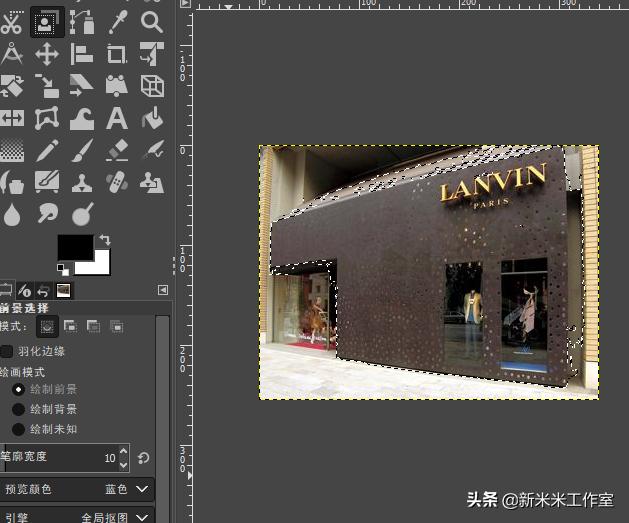Decrease 笔廓宽度 value with down arrow
This screenshot has width=629, height=523.
(124, 464)
